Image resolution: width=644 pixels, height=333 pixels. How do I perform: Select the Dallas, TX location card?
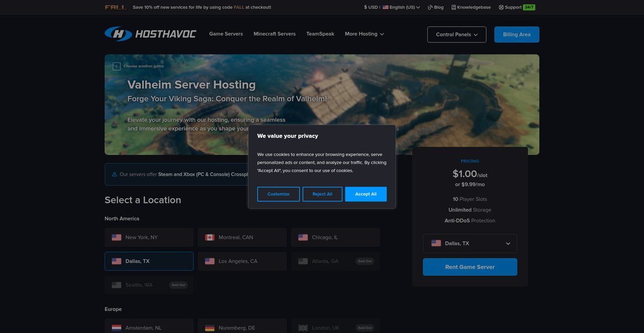(149, 261)
